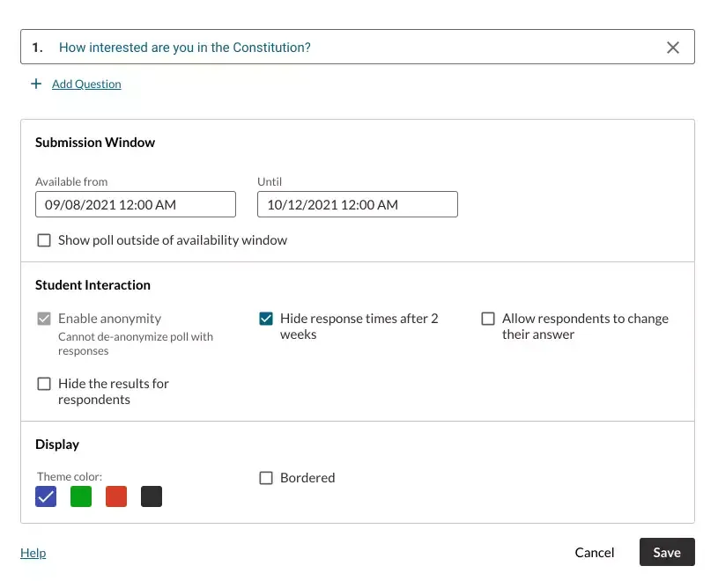Open the Add Question link
This screenshot has width=718, height=588.
pyautogui.click(x=86, y=85)
